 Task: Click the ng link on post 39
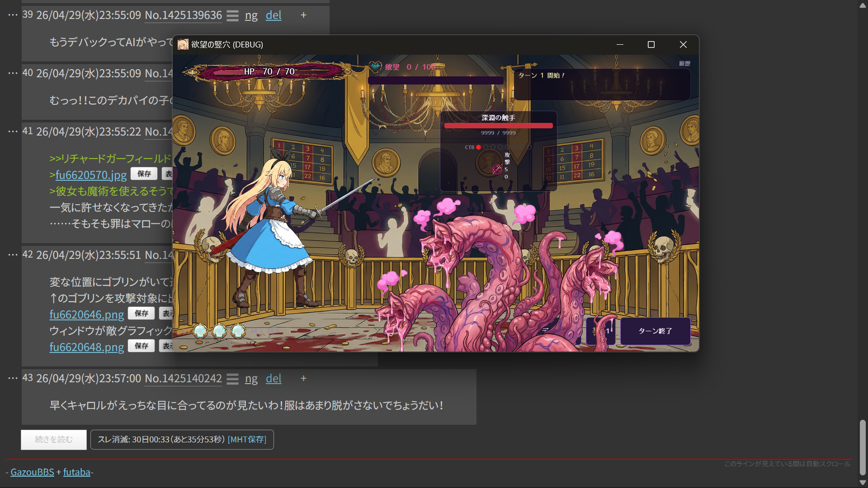pos(251,15)
